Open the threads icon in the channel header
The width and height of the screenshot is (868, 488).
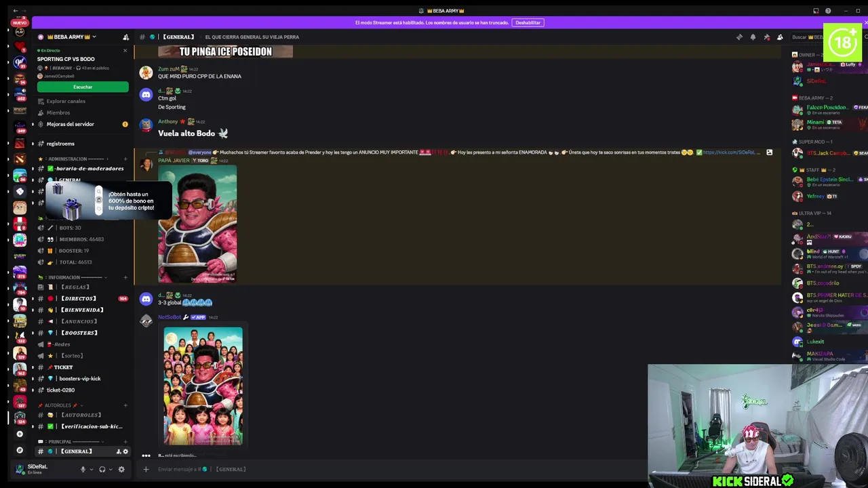coord(739,37)
